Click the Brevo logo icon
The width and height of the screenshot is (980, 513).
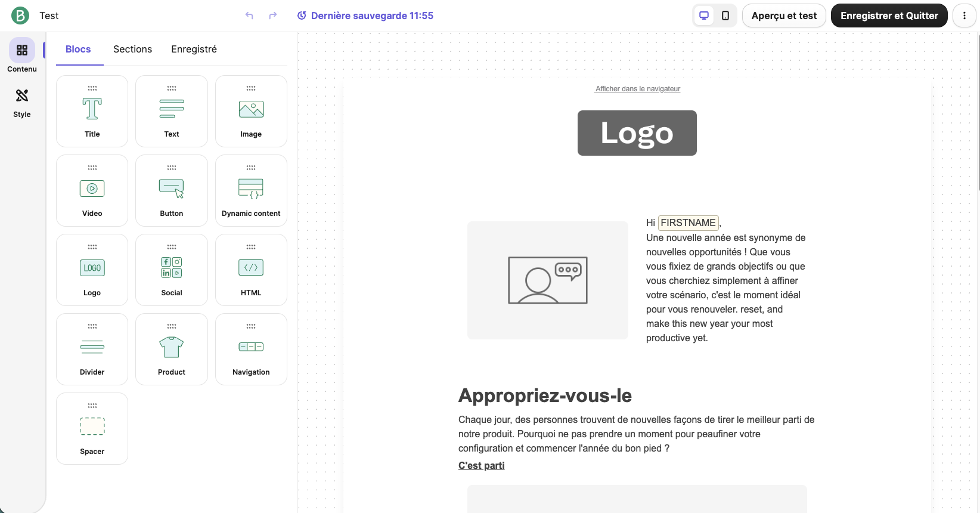pyautogui.click(x=20, y=16)
